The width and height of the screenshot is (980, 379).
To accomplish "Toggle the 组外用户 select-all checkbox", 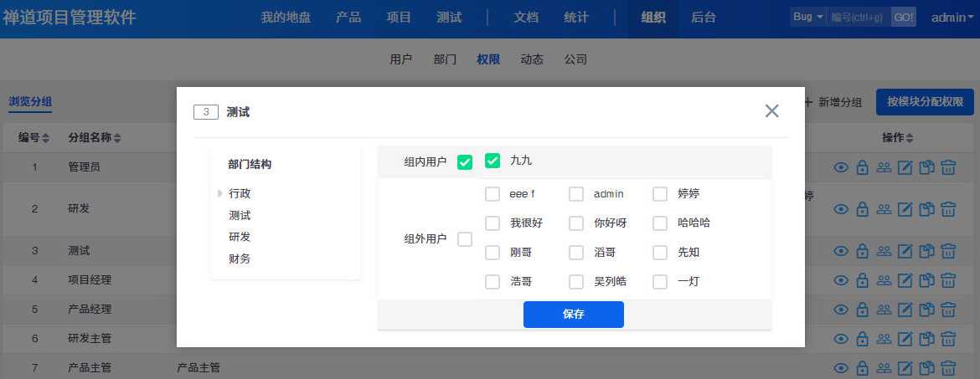I will (x=465, y=239).
